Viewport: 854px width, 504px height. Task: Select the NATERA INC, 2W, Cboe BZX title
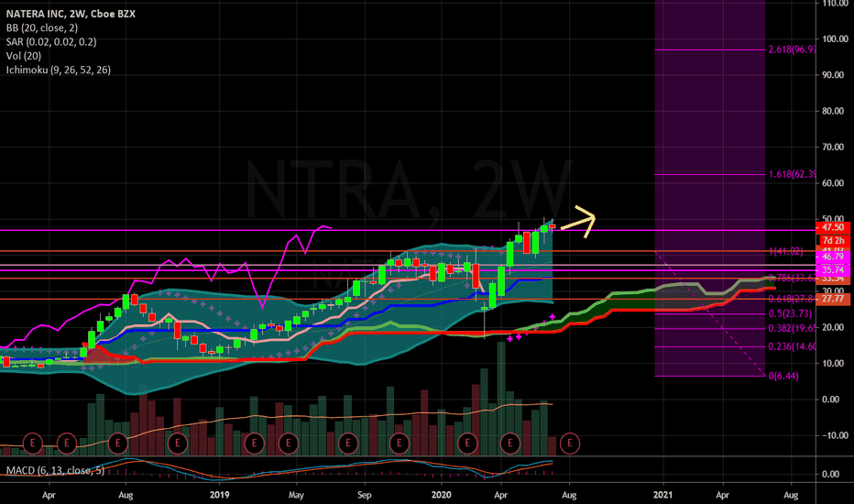point(71,14)
